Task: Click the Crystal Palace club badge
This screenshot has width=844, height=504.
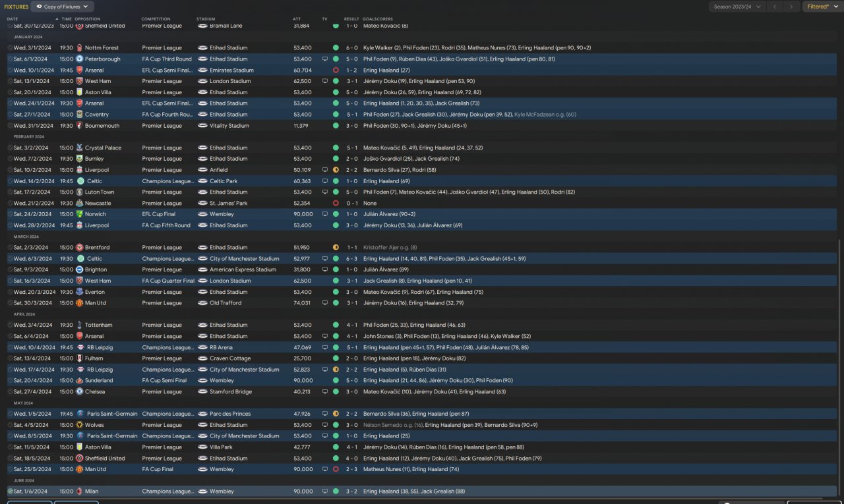Action: (80, 148)
